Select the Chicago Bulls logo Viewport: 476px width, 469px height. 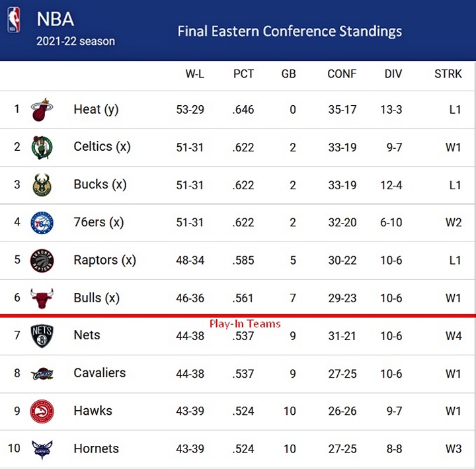click(42, 298)
